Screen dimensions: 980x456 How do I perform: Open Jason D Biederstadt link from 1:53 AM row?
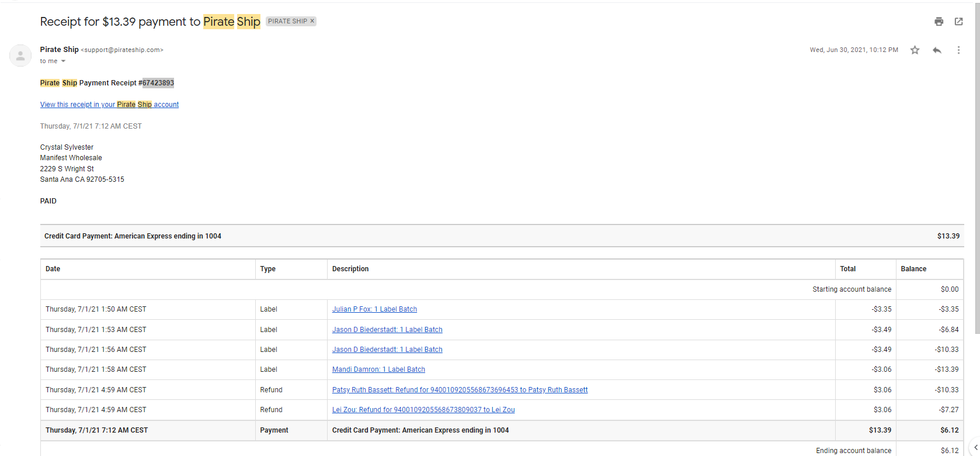pos(387,330)
